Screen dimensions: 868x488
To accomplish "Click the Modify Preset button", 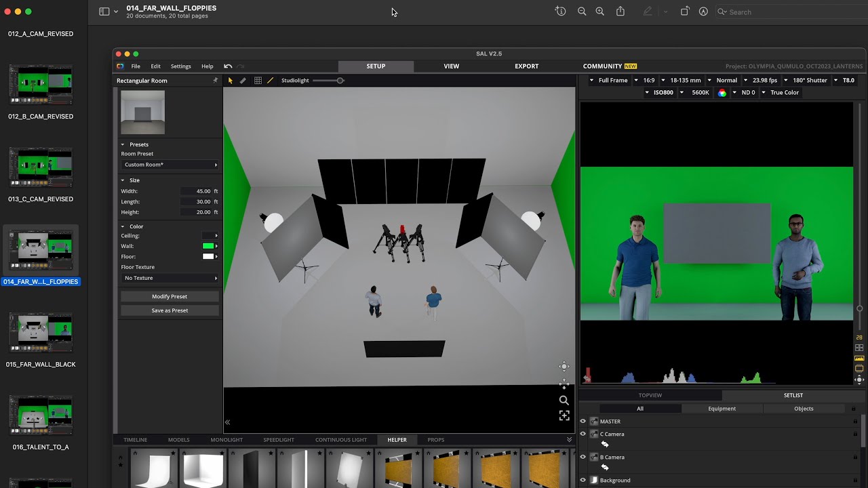I will click(170, 296).
